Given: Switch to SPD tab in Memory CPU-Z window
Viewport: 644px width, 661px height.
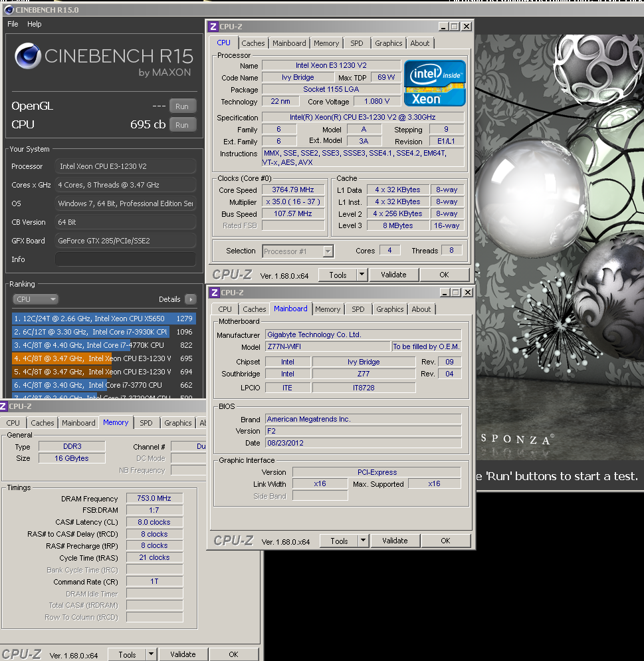Looking at the screenshot, I should [x=146, y=423].
